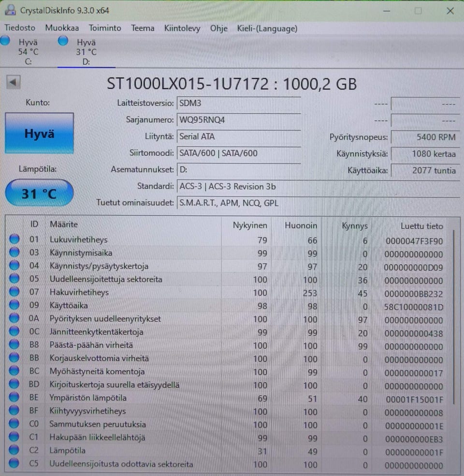Select the D: drive status orb
Screen dimensions: 464x476
[63, 41]
